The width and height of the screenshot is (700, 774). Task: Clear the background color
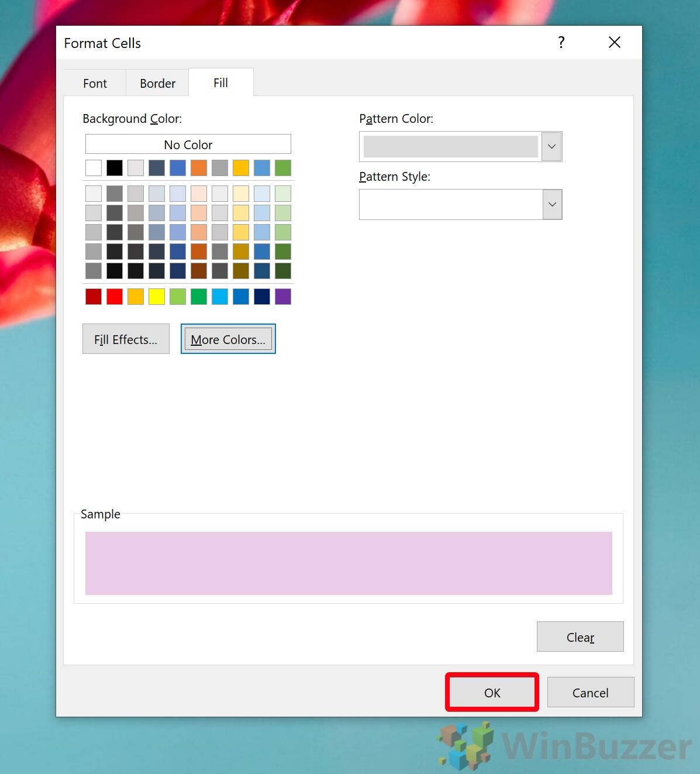[580, 637]
